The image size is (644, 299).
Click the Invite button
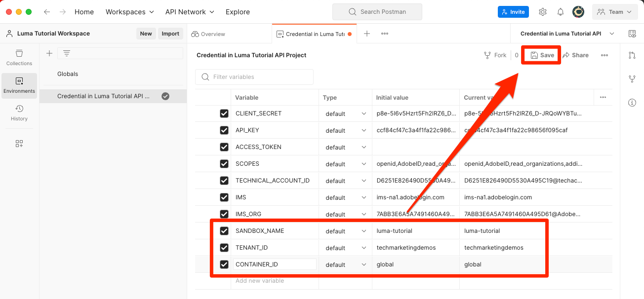pos(513,12)
